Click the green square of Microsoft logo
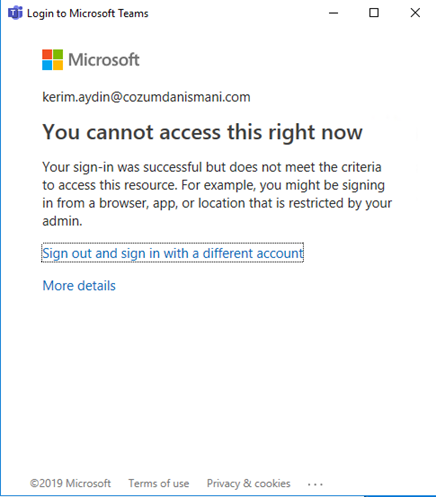The image size is (436, 497). pos(58,54)
